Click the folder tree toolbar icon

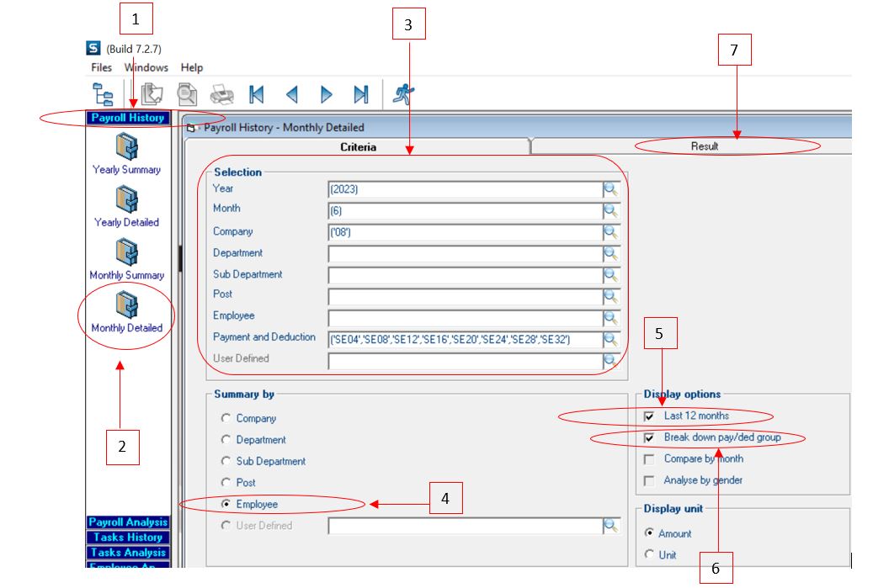point(103,94)
